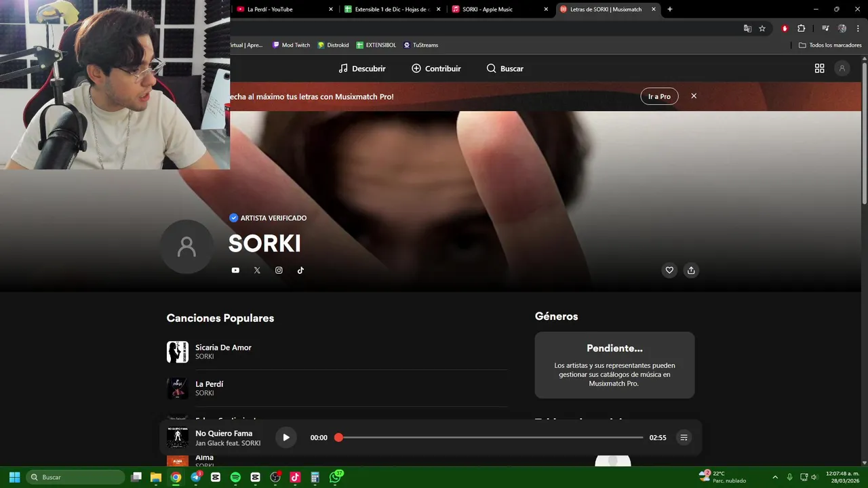Open the red ad-blocker extension icon
The image size is (868, 488).
(x=785, y=28)
